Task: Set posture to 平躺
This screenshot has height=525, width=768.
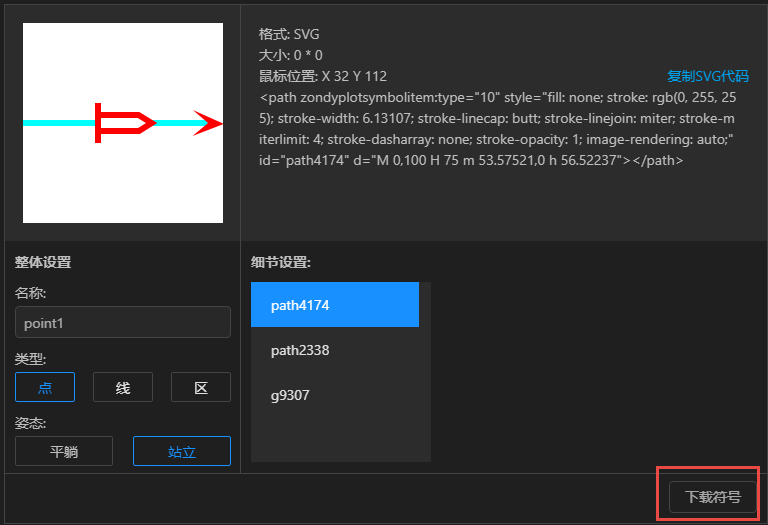Action: tap(64, 451)
